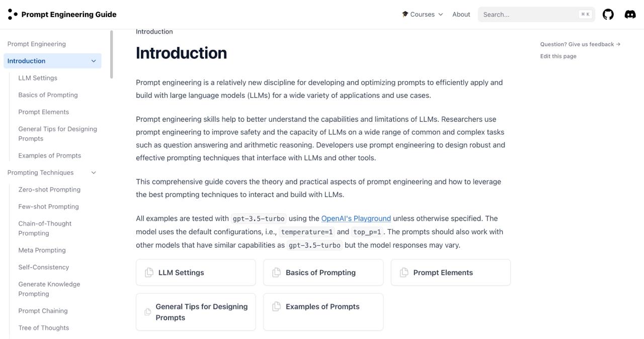Click the document icon on Prompt Elements card
This screenshot has height=339, width=644.
coord(404,273)
